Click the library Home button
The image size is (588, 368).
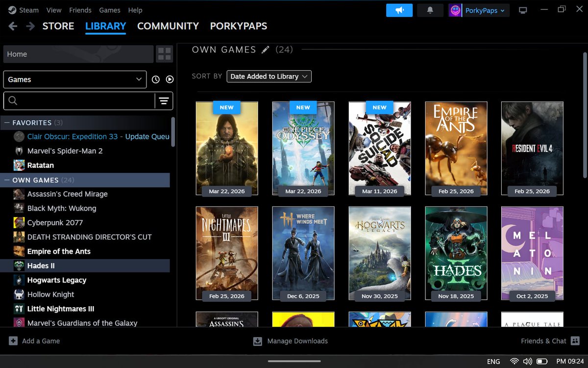tap(78, 54)
